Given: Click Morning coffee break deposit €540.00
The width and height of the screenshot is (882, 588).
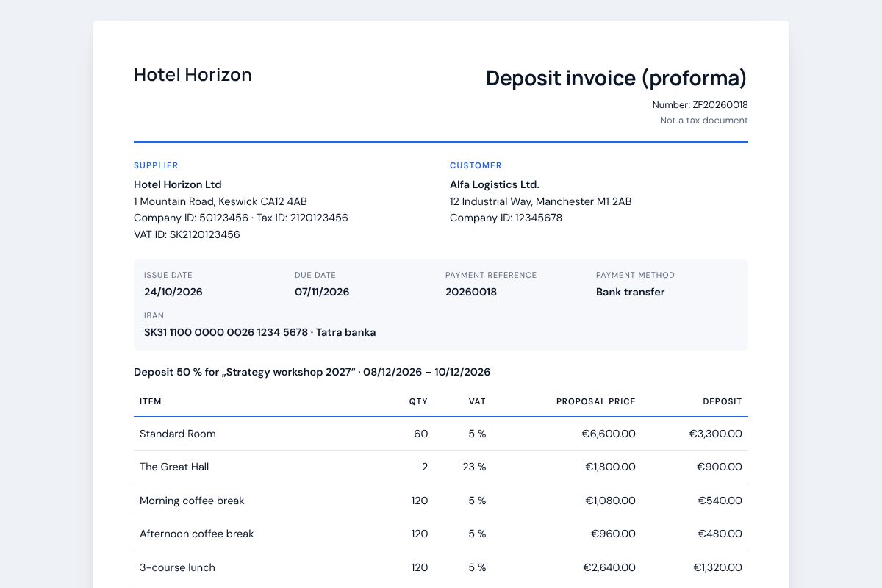Looking at the screenshot, I should pyautogui.click(x=720, y=501).
